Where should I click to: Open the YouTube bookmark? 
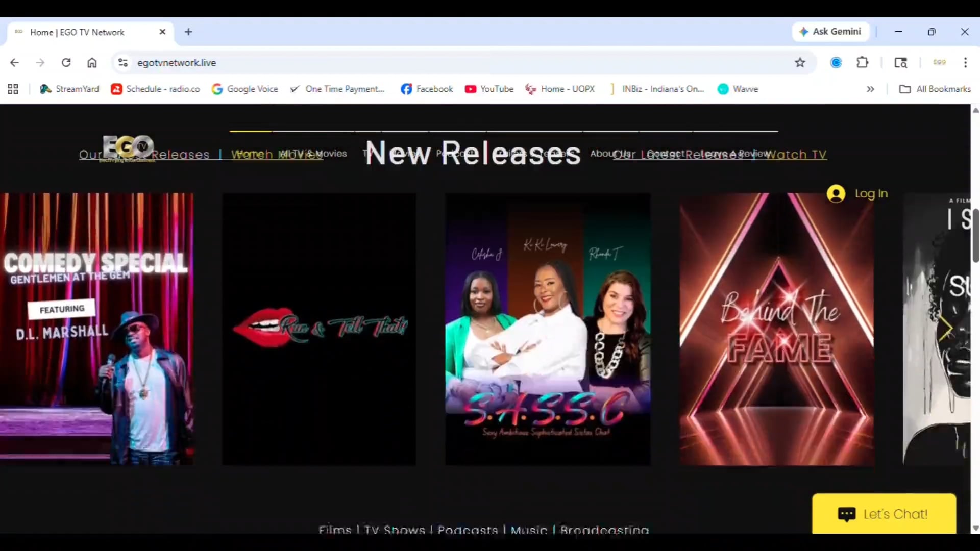(489, 89)
